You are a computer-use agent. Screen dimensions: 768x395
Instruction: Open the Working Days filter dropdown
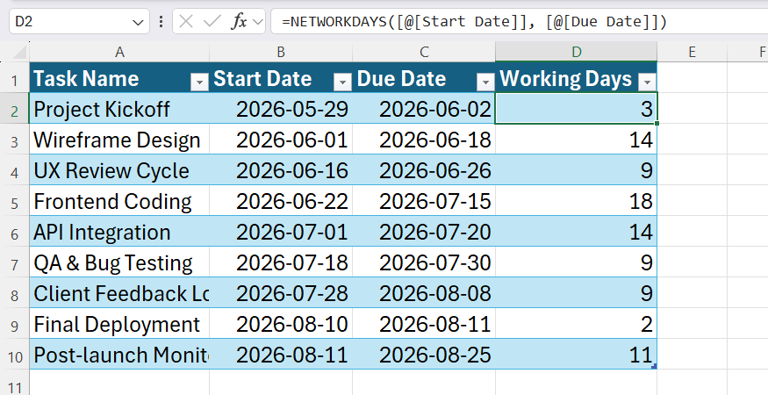pyautogui.click(x=647, y=83)
